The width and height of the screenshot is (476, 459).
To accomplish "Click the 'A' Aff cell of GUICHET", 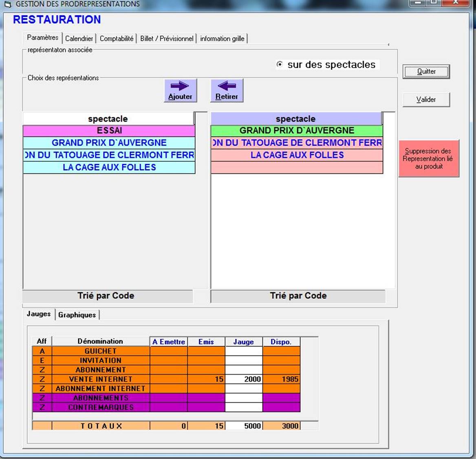I will coord(42,351).
